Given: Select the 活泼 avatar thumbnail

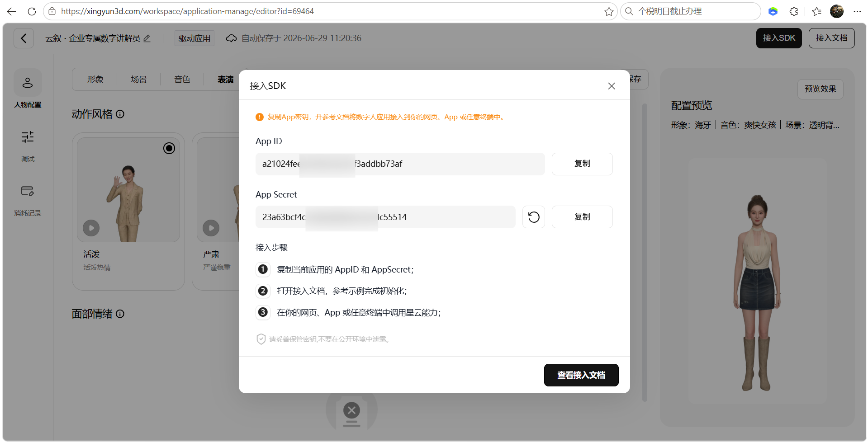Looking at the screenshot, I should (x=128, y=190).
